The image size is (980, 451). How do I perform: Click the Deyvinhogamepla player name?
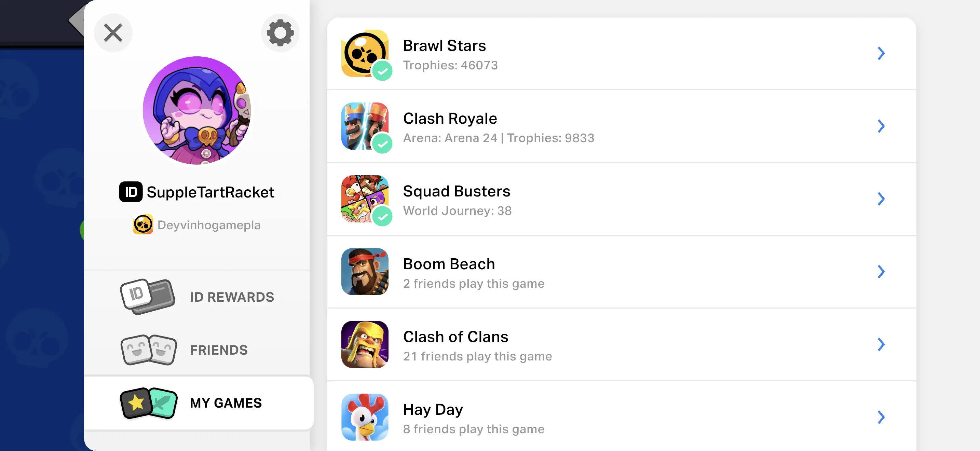(208, 225)
